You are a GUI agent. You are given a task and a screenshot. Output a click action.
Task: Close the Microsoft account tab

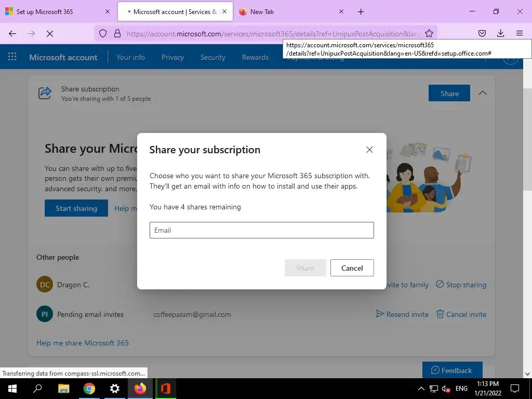(224, 11)
